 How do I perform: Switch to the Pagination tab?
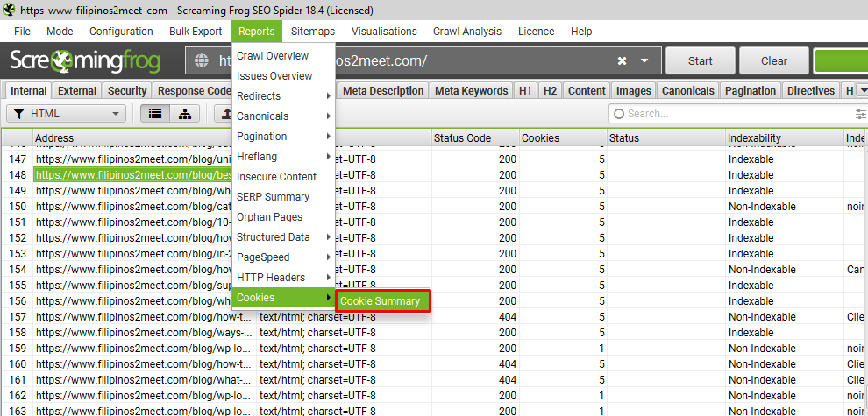pos(751,91)
